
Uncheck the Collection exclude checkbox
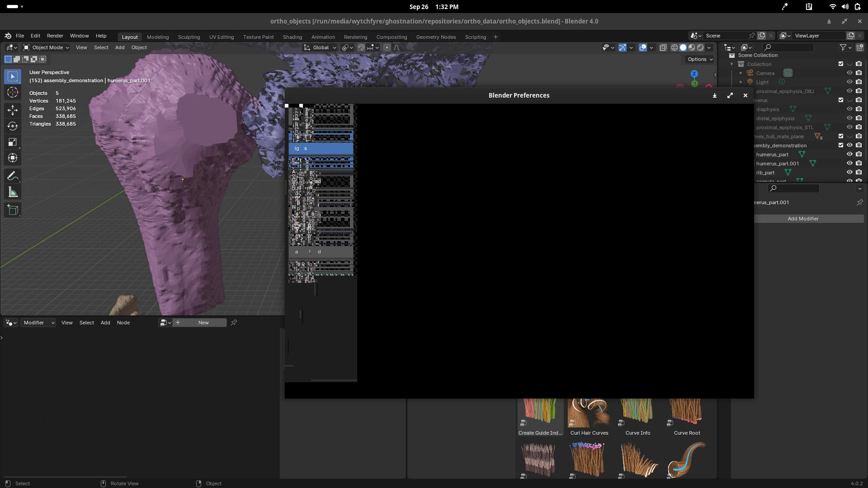[841, 64]
